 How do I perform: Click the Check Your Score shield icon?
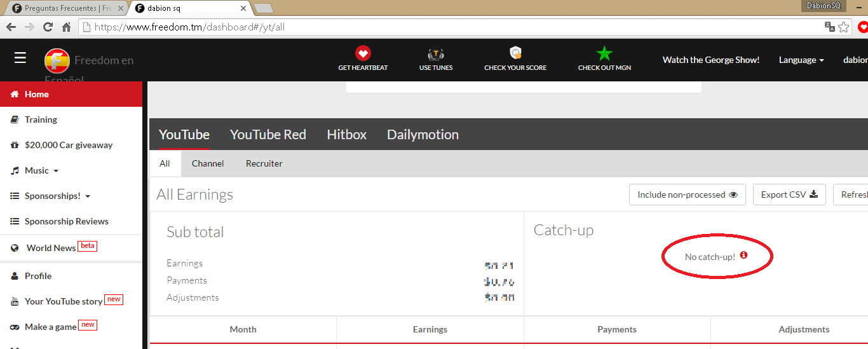tap(515, 53)
